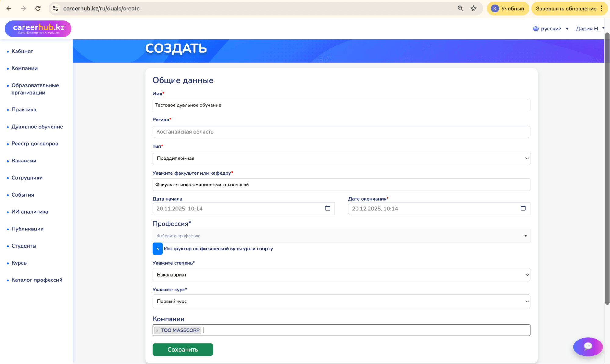This screenshot has width=610, height=364.
Task: Open Реестр договоров in the sidebar
Action: tap(34, 144)
